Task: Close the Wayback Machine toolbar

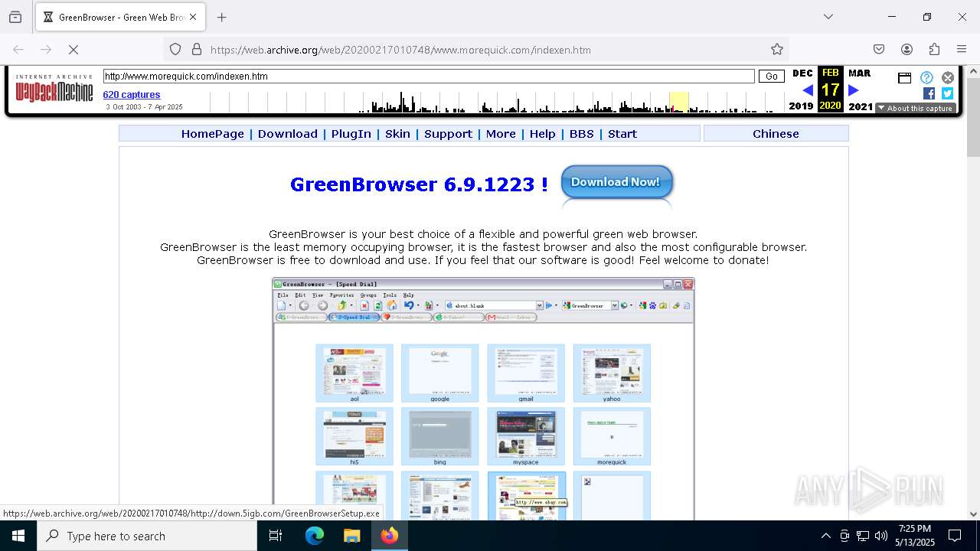Action: tap(948, 77)
